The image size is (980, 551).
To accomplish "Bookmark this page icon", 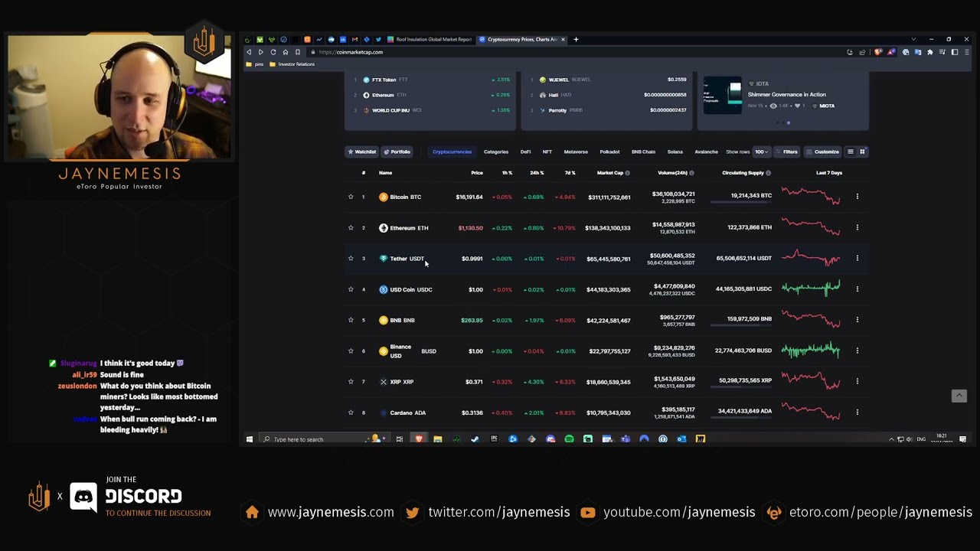I will point(298,52).
